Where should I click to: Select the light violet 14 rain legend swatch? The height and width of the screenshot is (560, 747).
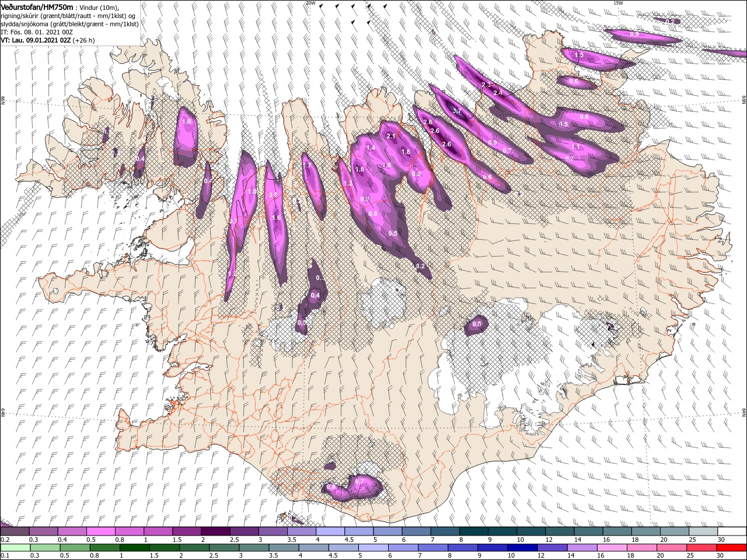click(582, 548)
